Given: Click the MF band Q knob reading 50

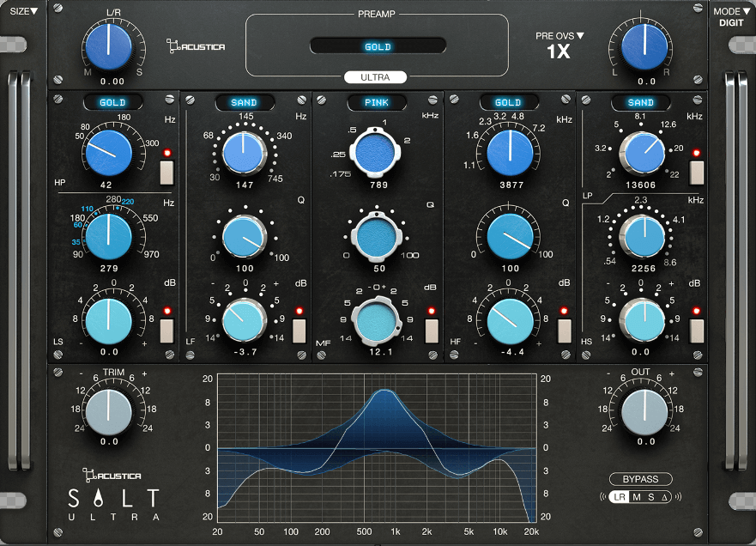Looking at the screenshot, I should (377, 237).
